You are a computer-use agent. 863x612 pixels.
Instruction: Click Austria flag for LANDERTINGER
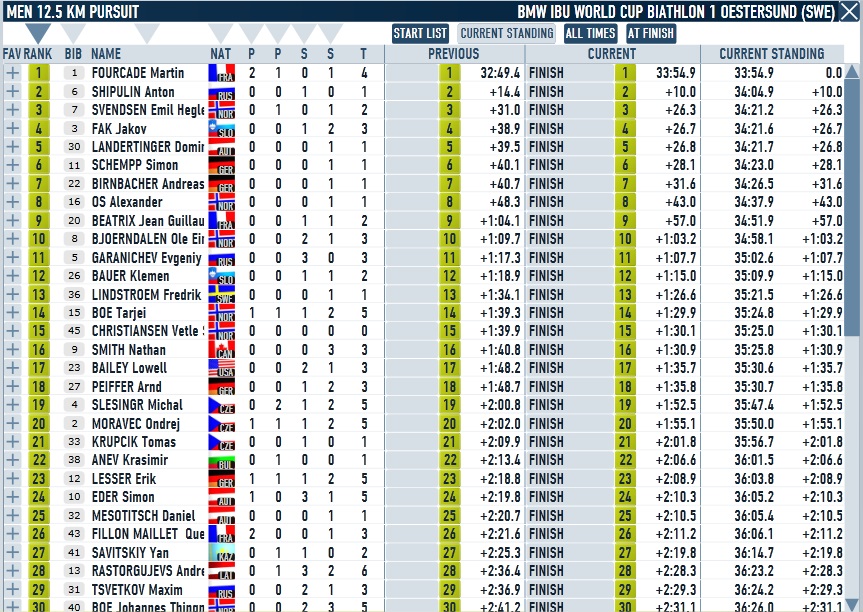222,147
